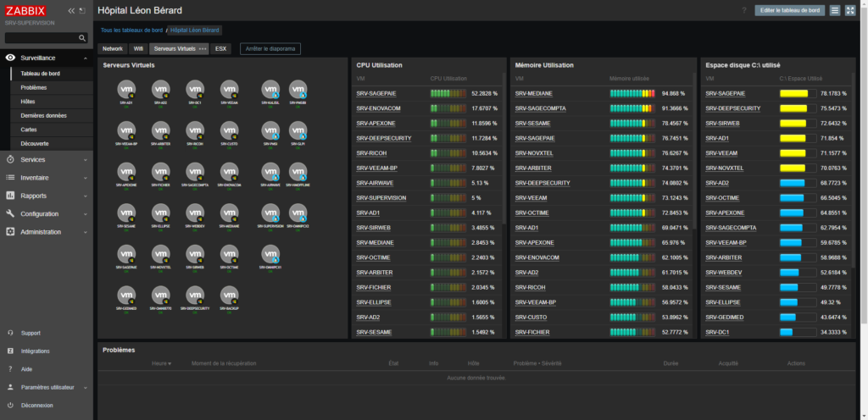Viewport: 868px width, 420px height.
Task: Stop the slideshow with Arrêter le diaporama
Action: coord(270,49)
